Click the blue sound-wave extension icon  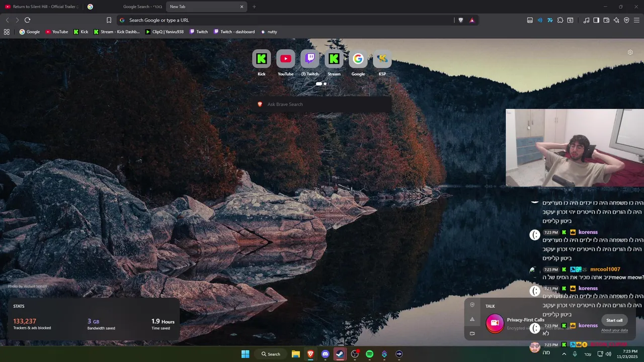click(540, 20)
